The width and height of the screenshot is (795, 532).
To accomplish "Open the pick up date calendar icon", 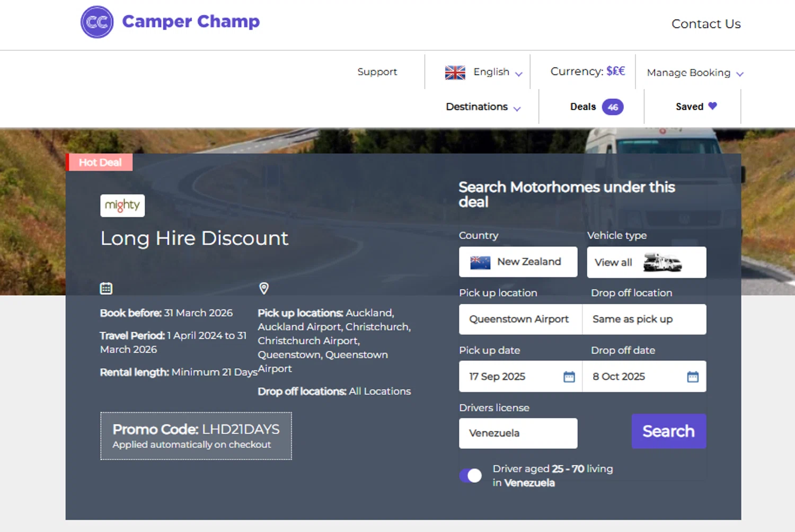I will click(569, 377).
